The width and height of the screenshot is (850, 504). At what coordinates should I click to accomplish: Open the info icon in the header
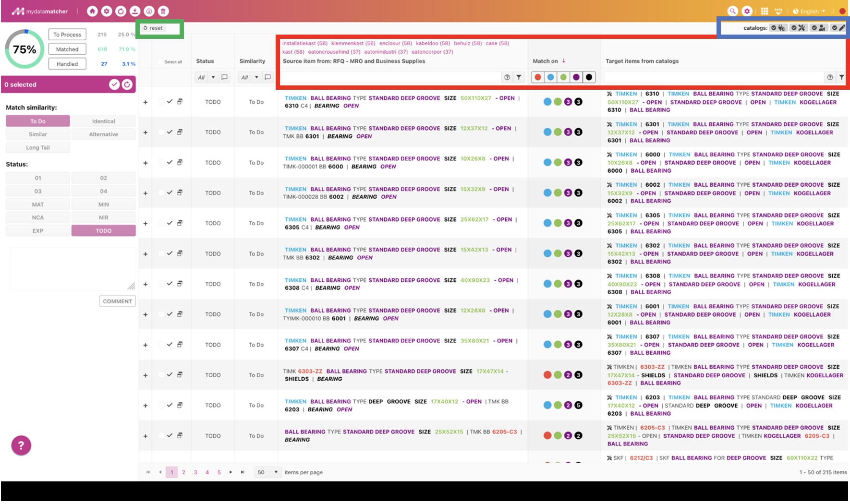(149, 11)
